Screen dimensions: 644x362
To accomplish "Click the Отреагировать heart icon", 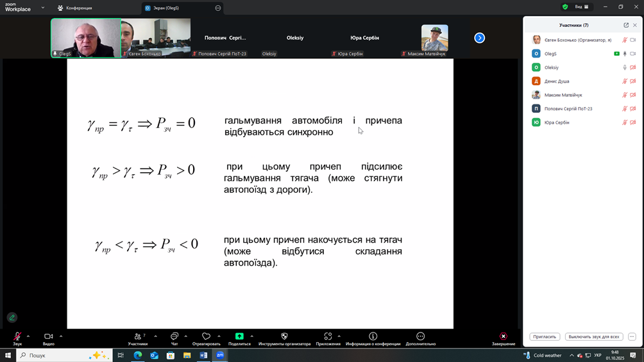I will 206,336.
